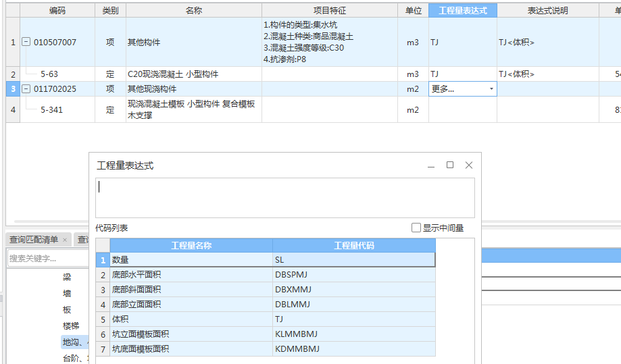
Task: Select the 底部立面面积 row
Action: (x=266, y=305)
